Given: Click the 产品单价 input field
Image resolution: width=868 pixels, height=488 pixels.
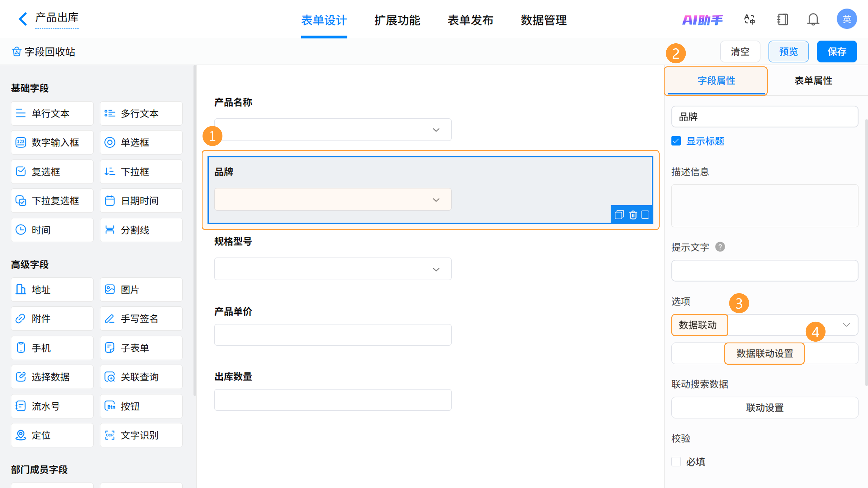Looking at the screenshot, I should click(333, 335).
